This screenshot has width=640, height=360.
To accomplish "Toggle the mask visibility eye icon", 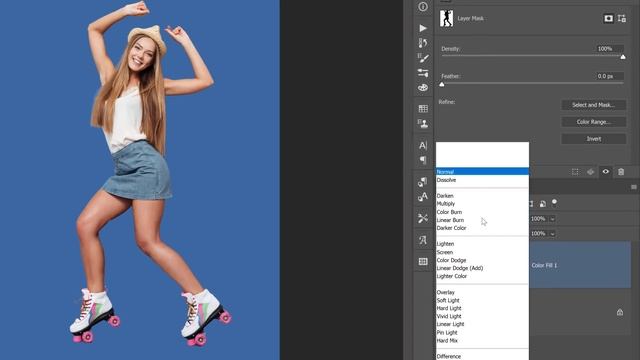I will tap(606, 172).
